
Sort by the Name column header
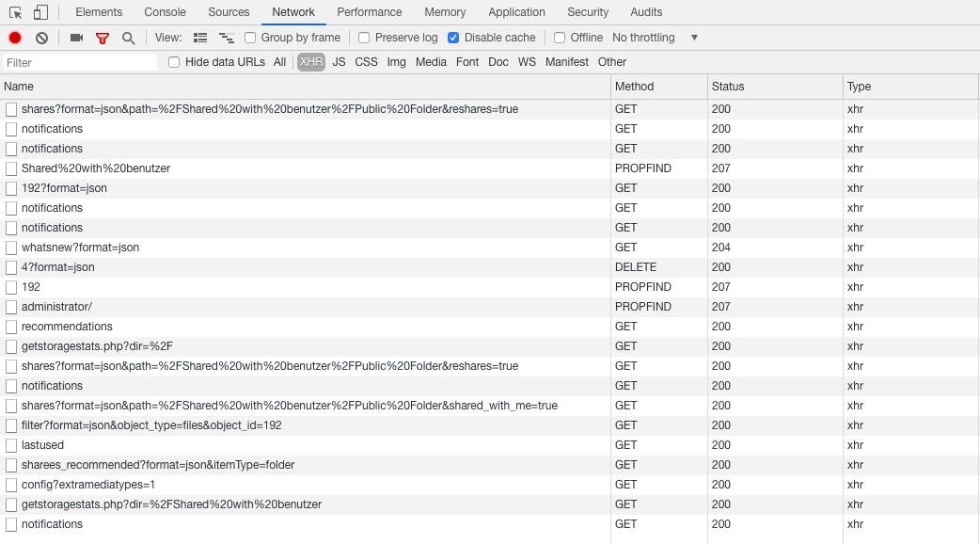305,87
